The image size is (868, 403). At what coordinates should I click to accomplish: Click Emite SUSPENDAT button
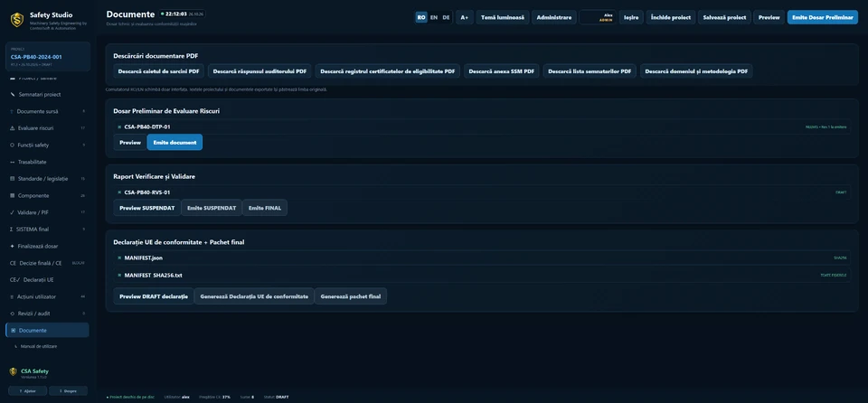[x=212, y=208]
